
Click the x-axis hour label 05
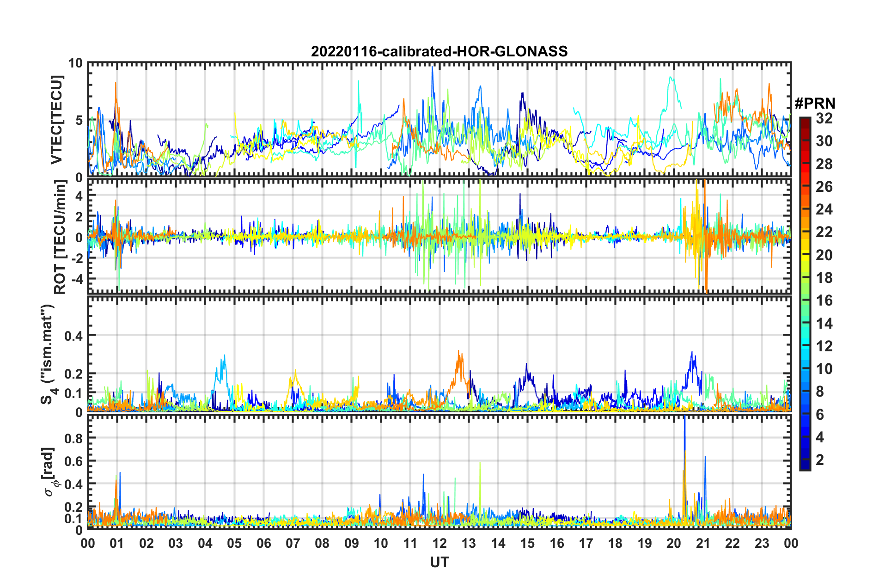coord(234,543)
